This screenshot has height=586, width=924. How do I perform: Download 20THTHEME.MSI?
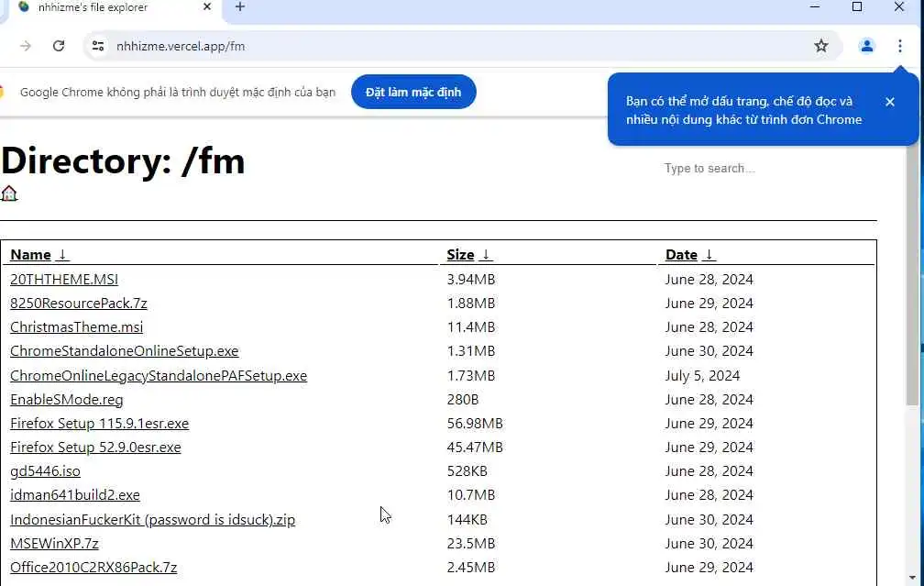(x=64, y=280)
